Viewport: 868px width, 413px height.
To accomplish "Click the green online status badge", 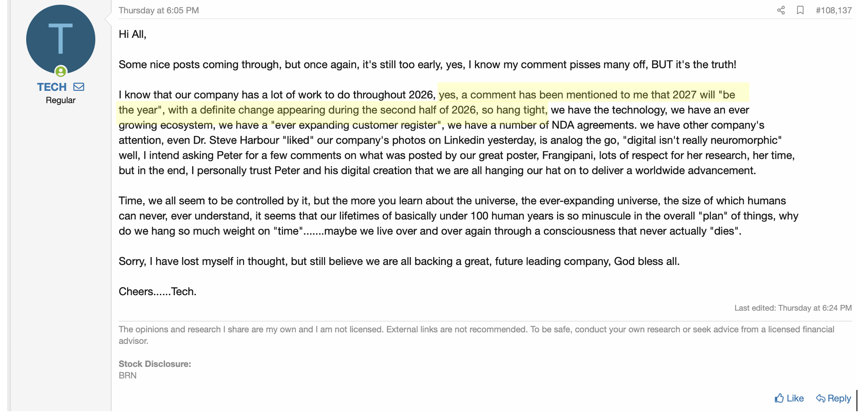I will (x=61, y=71).
